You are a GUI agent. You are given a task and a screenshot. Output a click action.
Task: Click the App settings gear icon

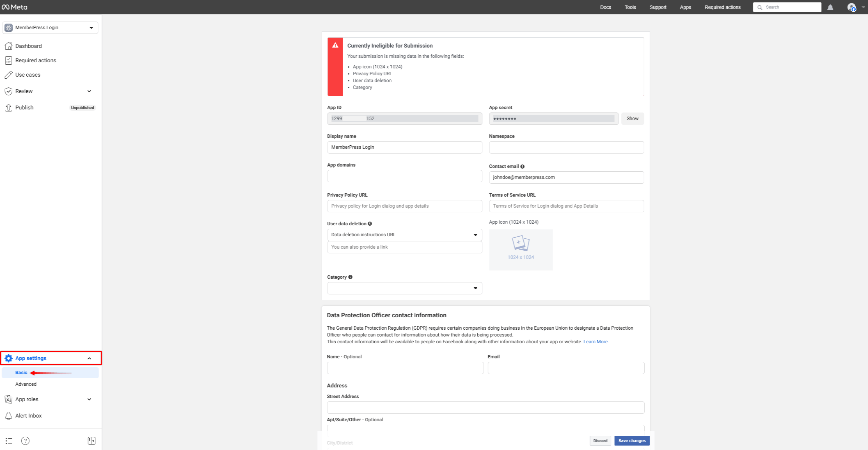[x=9, y=358]
